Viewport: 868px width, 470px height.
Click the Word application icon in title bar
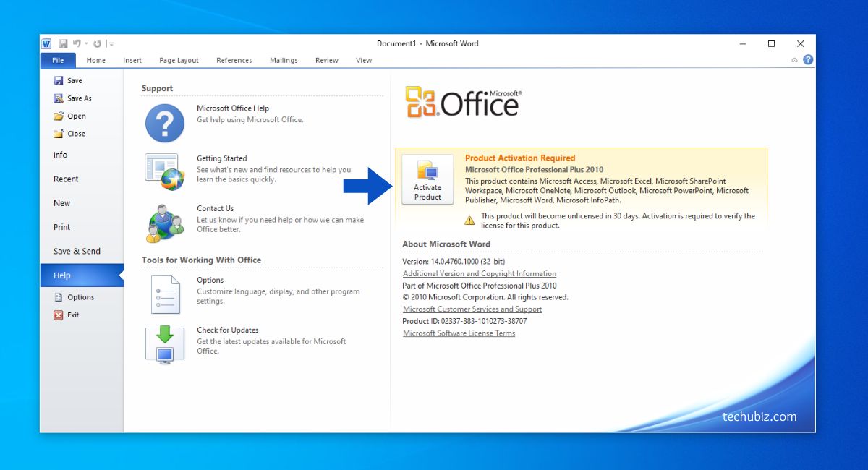[x=47, y=43]
